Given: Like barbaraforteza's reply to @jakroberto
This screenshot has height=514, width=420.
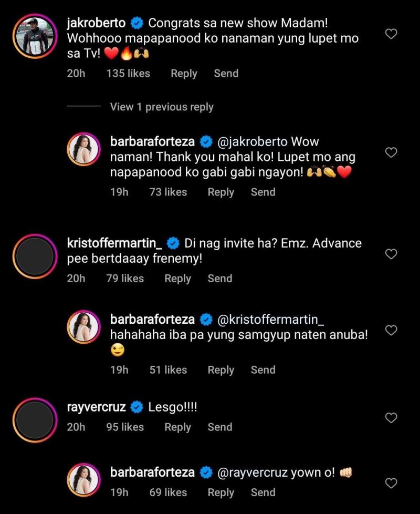Looking at the screenshot, I should 391,153.
